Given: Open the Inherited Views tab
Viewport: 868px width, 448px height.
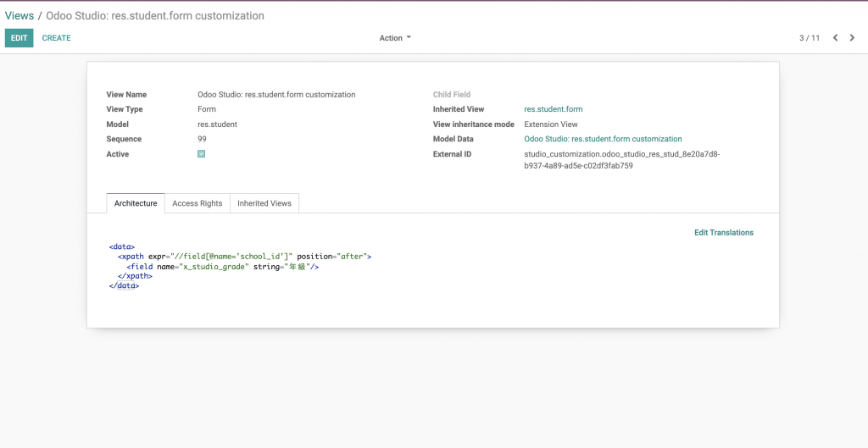Looking at the screenshot, I should [x=264, y=203].
